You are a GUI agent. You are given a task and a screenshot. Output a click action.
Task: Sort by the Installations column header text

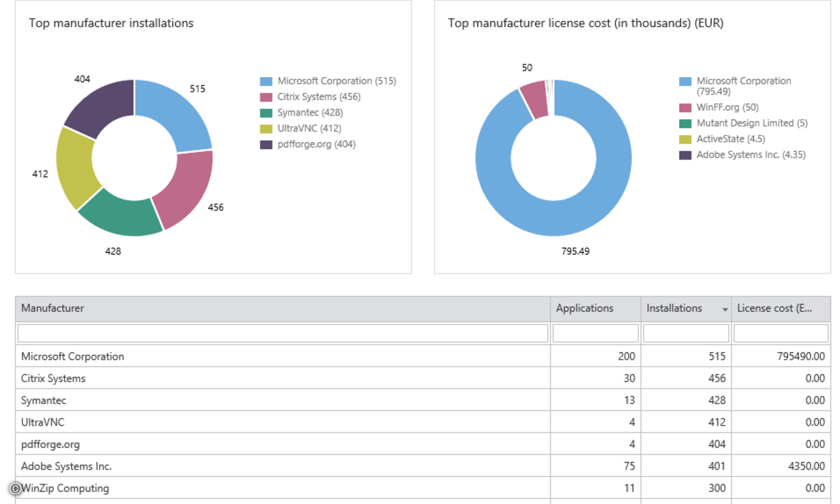(674, 308)
